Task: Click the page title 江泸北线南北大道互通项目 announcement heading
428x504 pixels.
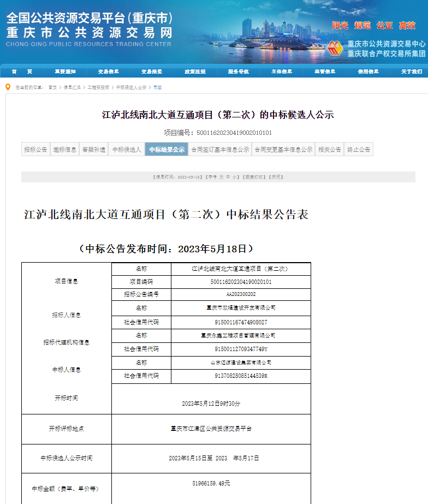Action: pos(218,115)
